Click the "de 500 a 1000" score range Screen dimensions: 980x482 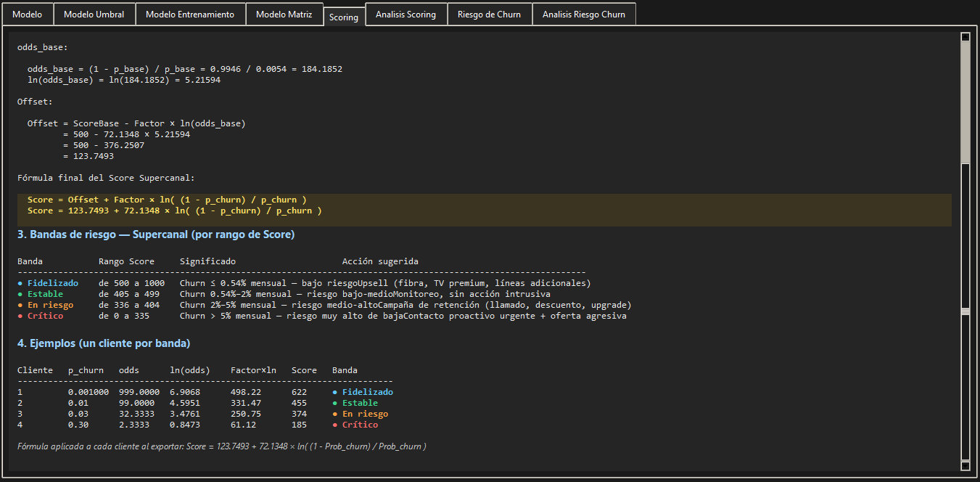(x=131, y=283)
